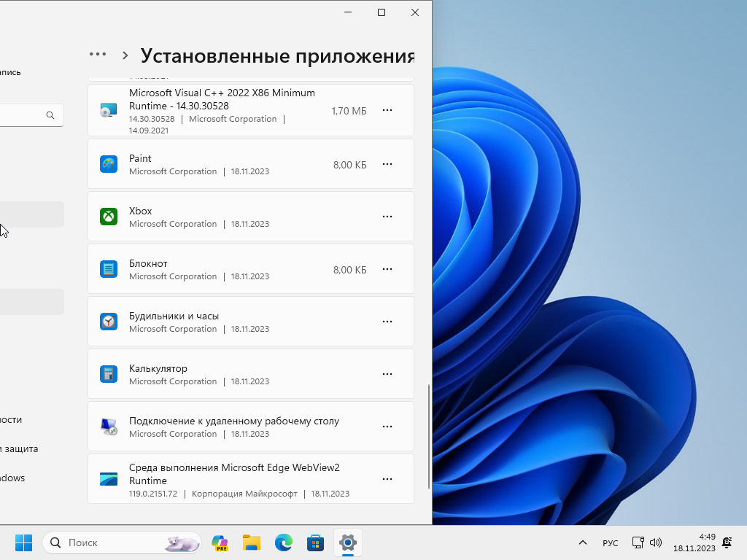Image resolution: width=747 pixels, height=560 pixels.
Task: Click the breadcrumb ellipsis in Settings header
Action: 98,54
